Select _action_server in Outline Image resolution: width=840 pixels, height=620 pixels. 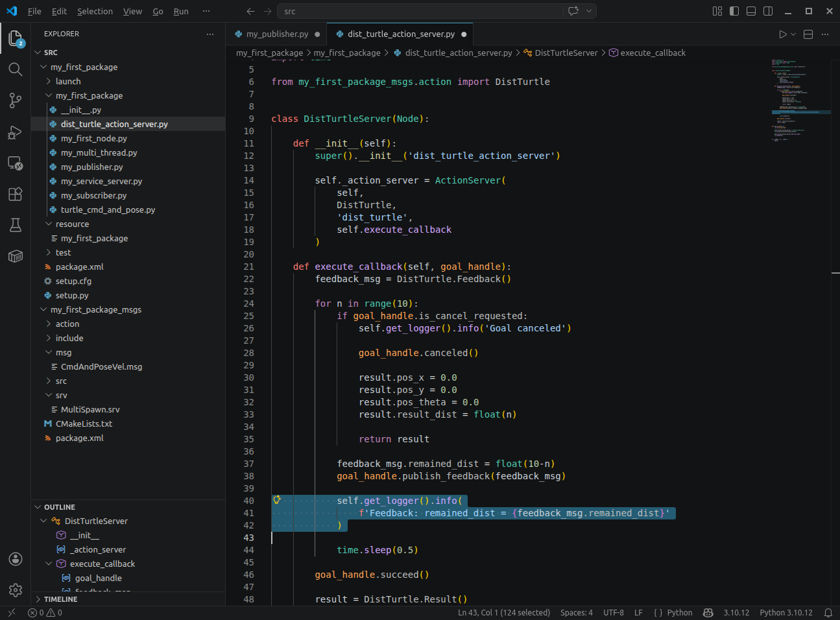pos(128,549)
